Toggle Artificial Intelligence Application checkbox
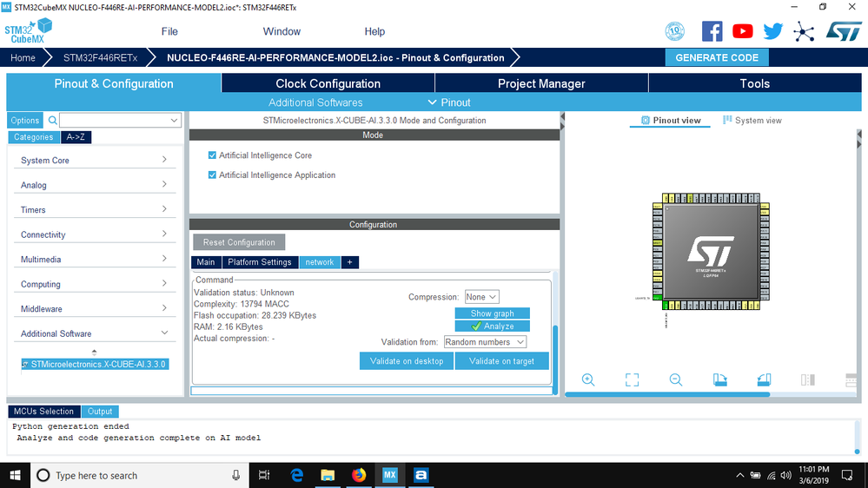The width and height of the screenshot is (868, 488). pos(212,175)
